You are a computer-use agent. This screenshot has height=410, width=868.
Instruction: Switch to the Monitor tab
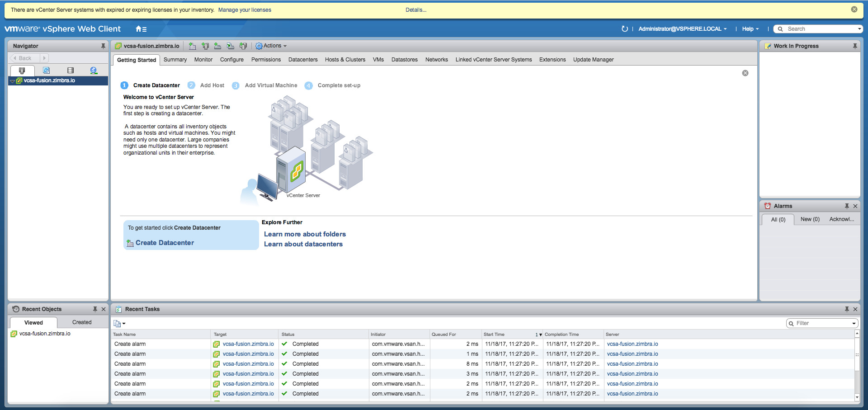click(x=203, y=60)
